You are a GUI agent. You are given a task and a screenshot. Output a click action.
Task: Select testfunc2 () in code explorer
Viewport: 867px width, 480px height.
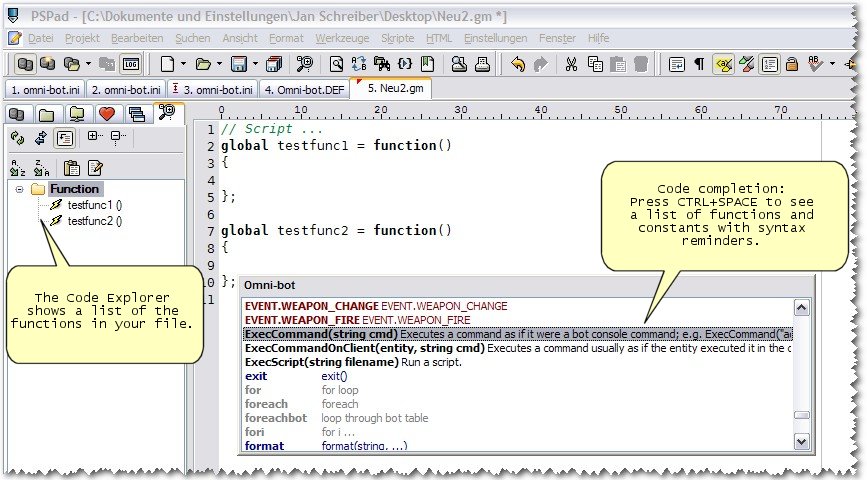pyautogui.click(x=95, y=221)
